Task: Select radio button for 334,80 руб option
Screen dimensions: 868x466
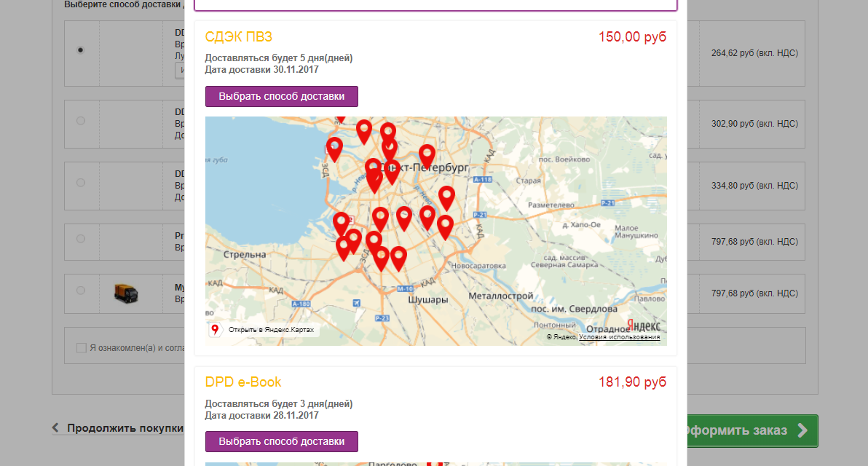Action: tap(80, 183)
